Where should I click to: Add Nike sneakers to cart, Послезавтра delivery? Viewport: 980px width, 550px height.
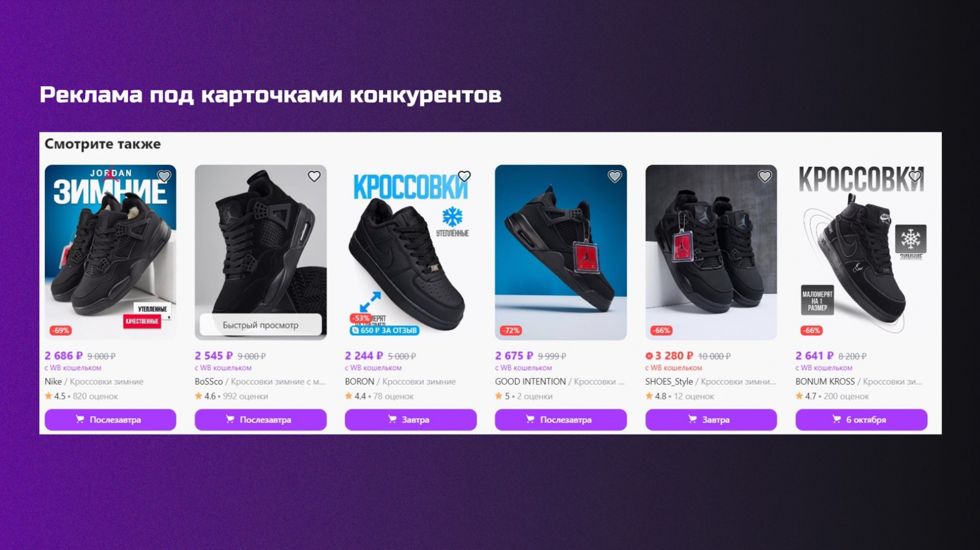click(110, 420)
